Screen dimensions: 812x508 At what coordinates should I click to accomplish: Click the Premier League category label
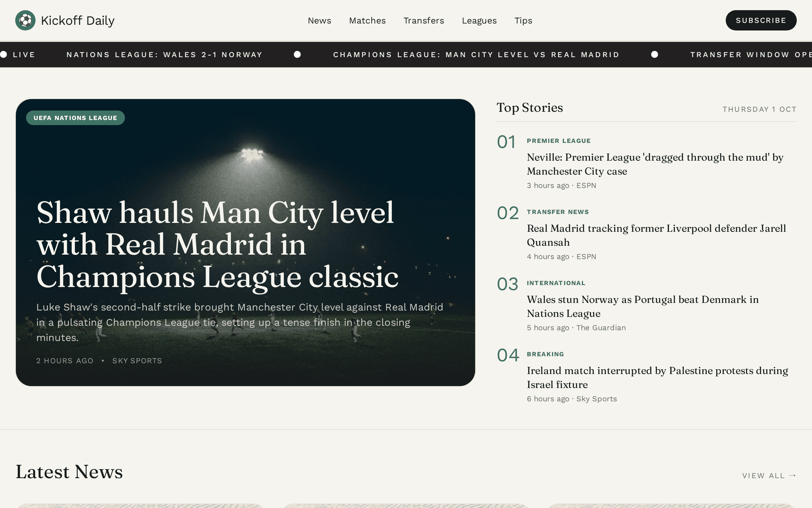click(x=559, y=141)
